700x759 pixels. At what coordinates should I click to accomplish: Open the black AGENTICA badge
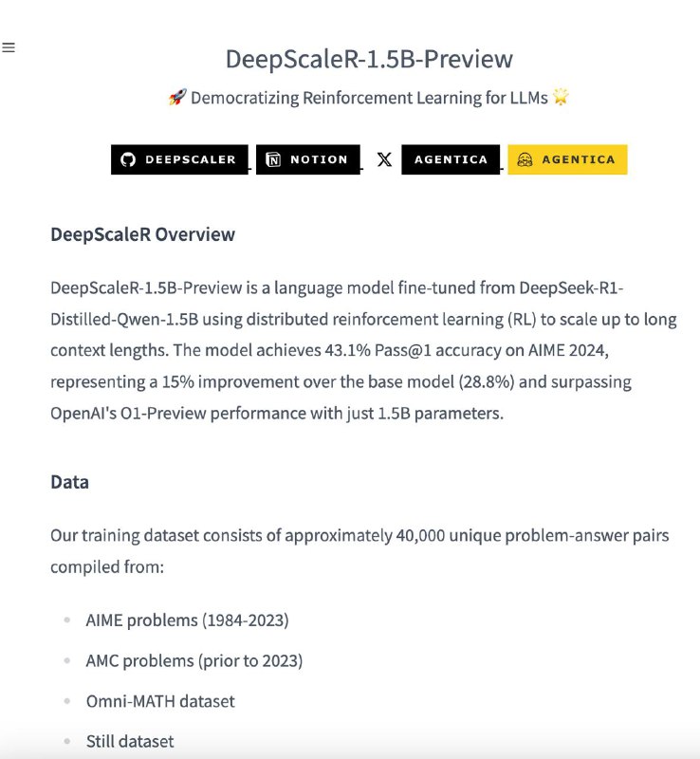(451, 159)
